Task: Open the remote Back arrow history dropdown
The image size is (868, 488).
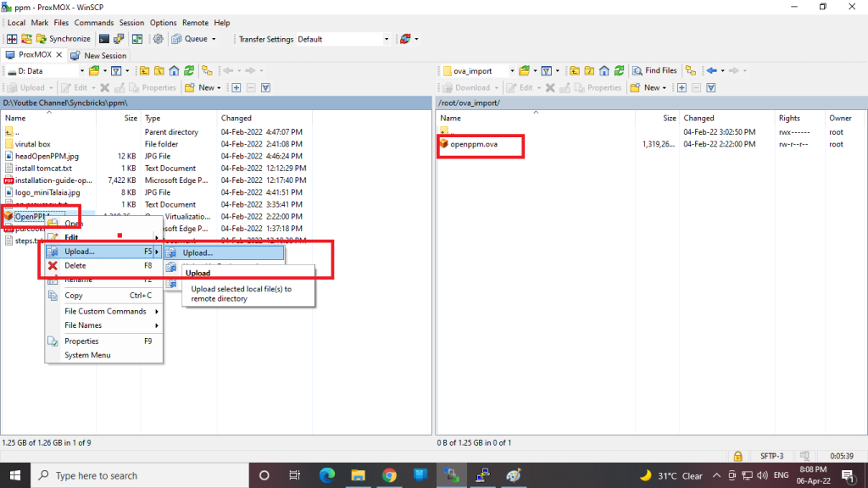Action: (x=722, y=71)
